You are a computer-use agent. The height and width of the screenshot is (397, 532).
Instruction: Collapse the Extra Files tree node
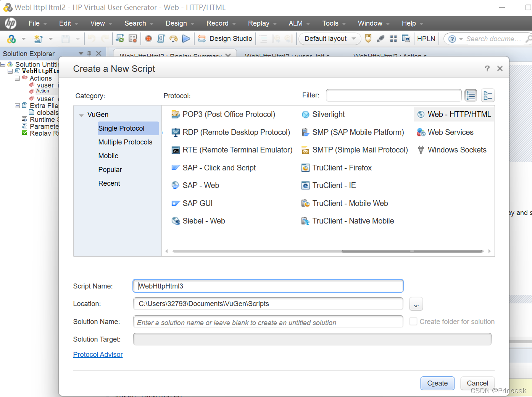pyautogui.click(x=17, y=105)
